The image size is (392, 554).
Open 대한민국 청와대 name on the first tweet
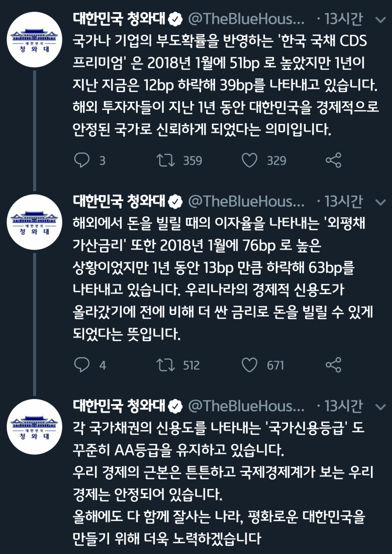point(121,20)
